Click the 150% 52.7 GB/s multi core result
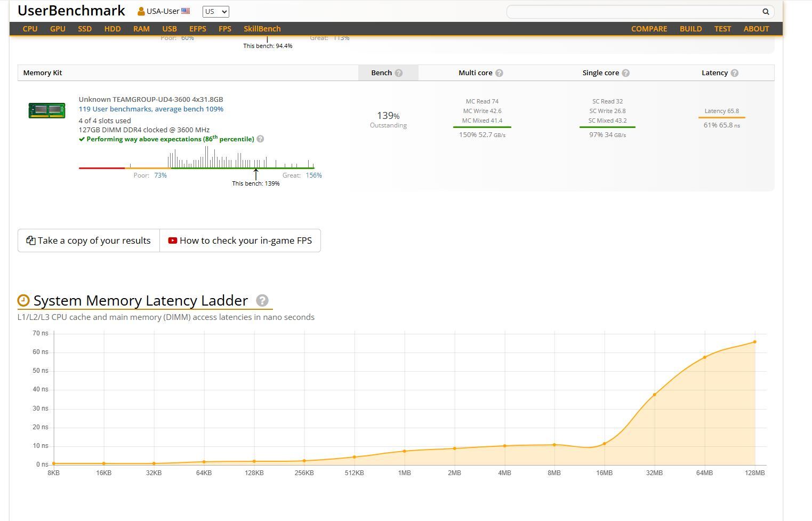812x521 pixels. 482,135
